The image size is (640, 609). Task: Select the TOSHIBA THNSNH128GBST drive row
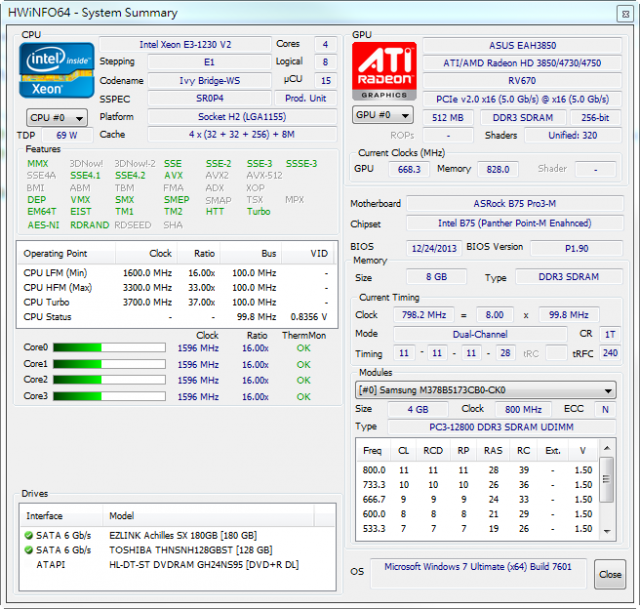tap(177, 550)
